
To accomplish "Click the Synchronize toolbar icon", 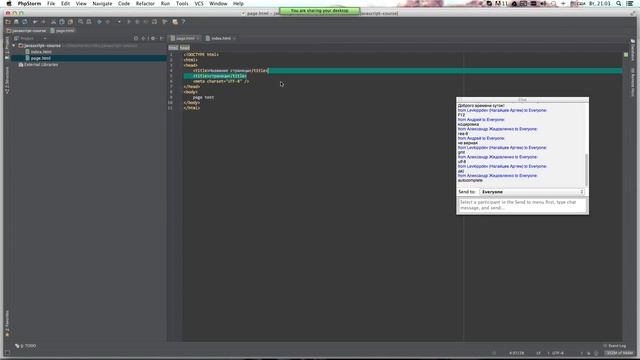I will [25, 22].
